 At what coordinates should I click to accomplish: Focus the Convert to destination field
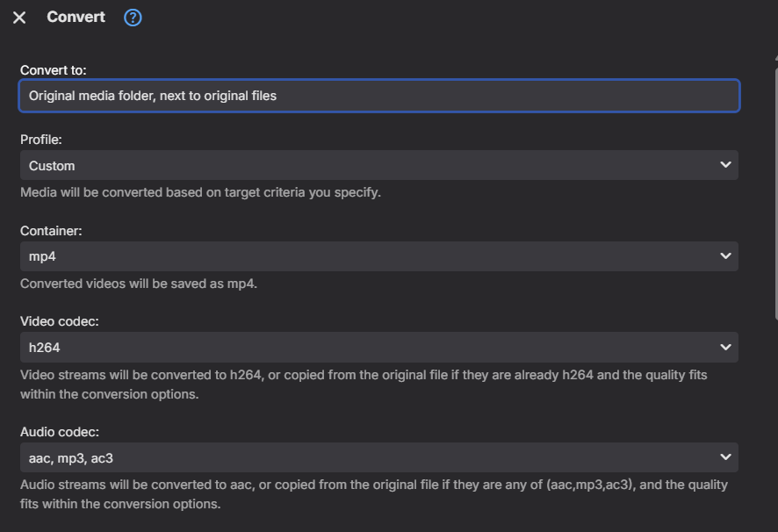[x=379, y=96]
